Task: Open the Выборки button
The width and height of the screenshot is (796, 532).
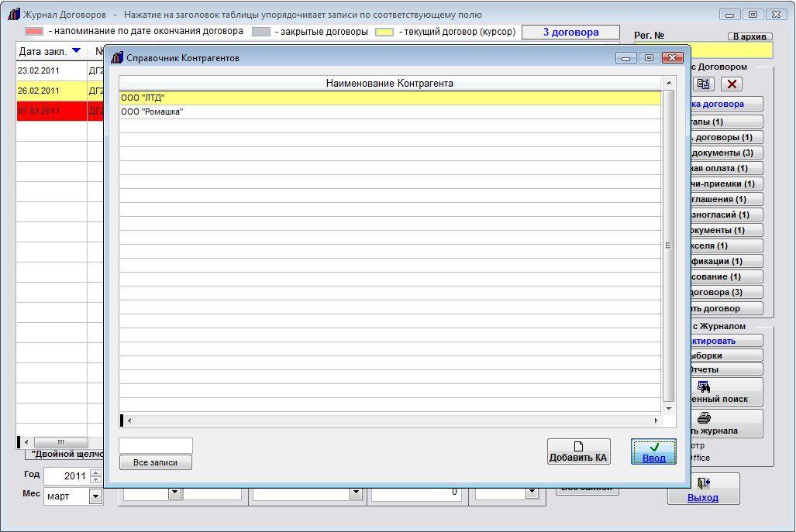Action: (726, 355)
